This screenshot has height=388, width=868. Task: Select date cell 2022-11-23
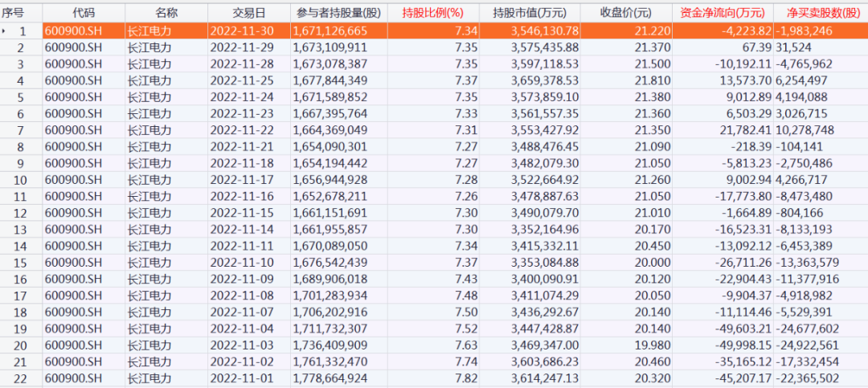click(x=242, y=114)
